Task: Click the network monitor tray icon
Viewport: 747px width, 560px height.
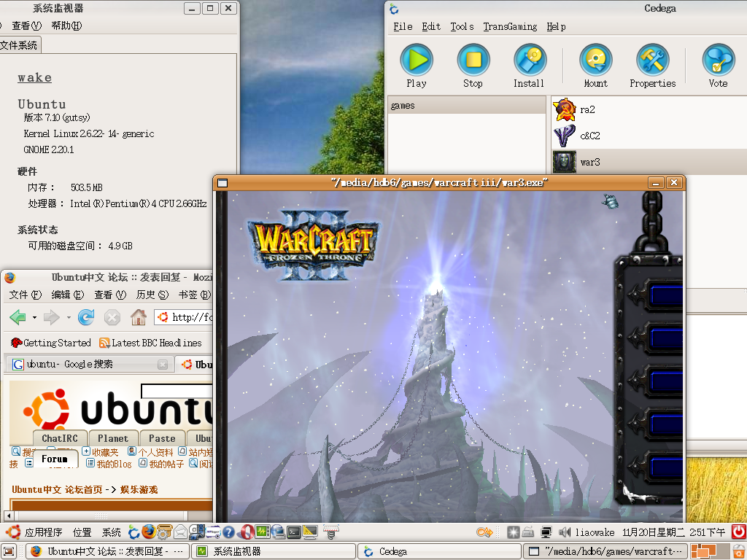Action: tap(546, 532)
